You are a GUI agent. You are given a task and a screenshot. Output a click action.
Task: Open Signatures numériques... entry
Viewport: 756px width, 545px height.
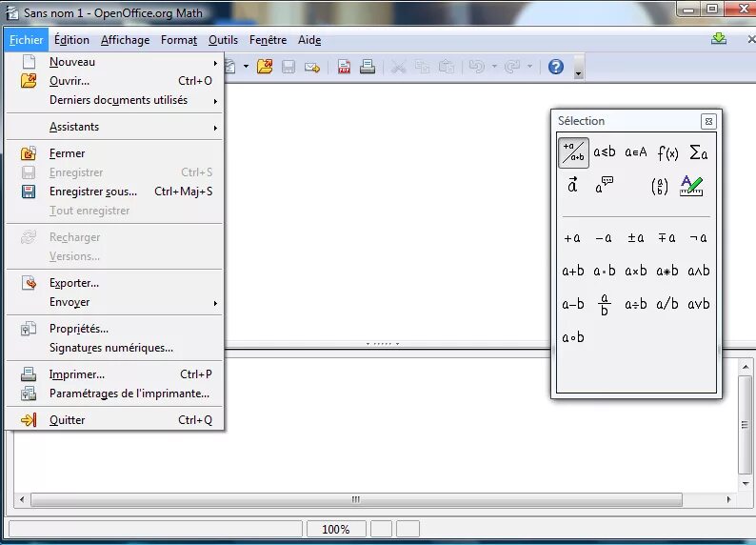click(114, 348)
